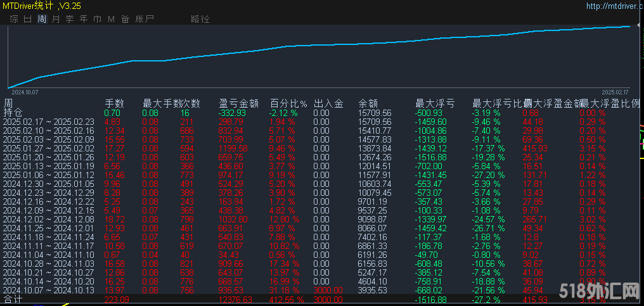
Task: Select week 2025.01.06 ~ 2025.01.12
Action: tap(48, 175)
